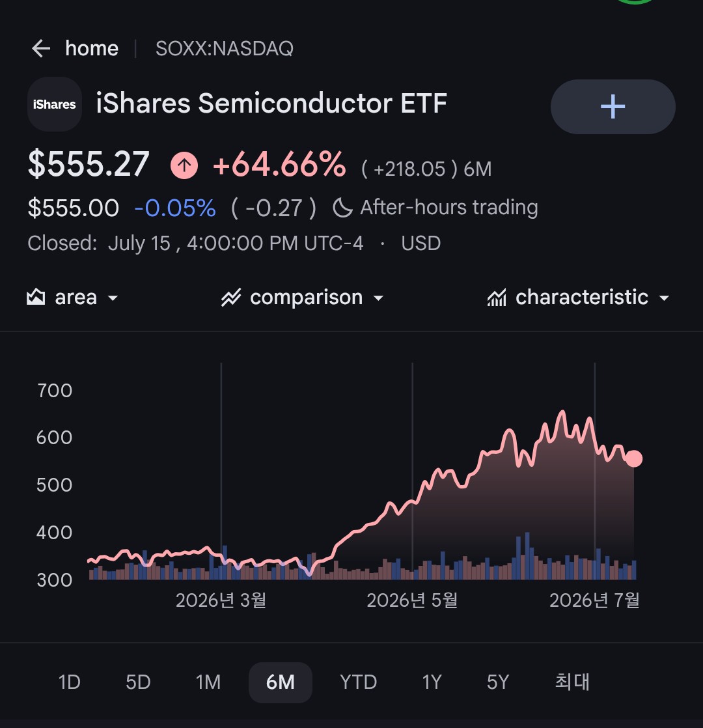This screenshot has height=728, width=703.
Task: Click the area chart type icon
Action: (x=36, y=297)
